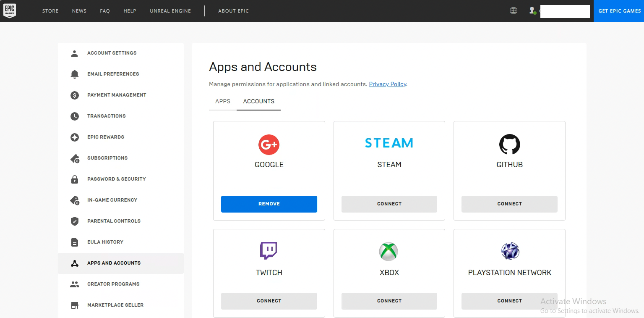Viewport: 644px width, 318px height.
Task: Open the Unreal Engine menu item
Action: click(x=170, y=11)
